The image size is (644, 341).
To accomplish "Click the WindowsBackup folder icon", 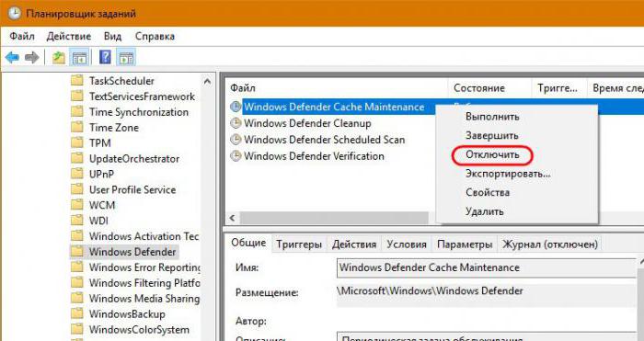I will tap(76, 313).
